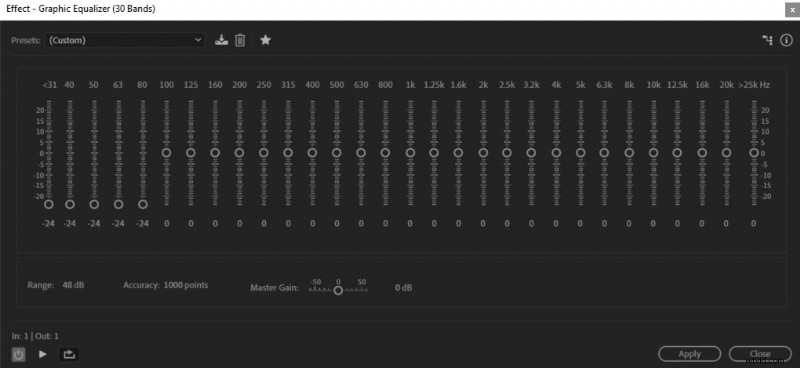Click the 'Master Gain:' label
This screenshot has height=368, width=800.
[x=274, y=288]
